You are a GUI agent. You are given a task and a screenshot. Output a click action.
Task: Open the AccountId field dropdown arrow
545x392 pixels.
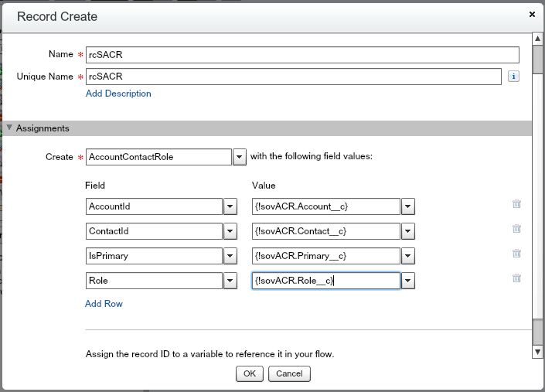(230, 206)
